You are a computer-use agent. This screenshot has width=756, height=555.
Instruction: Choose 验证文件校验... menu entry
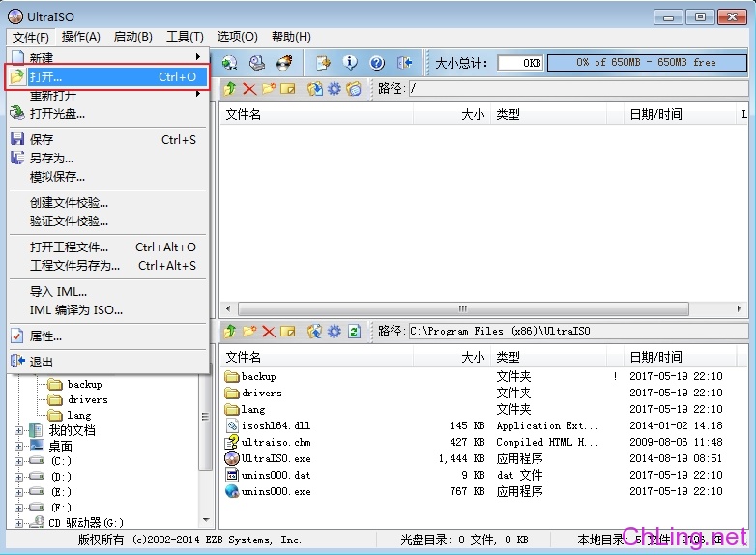tap(108, 220)
